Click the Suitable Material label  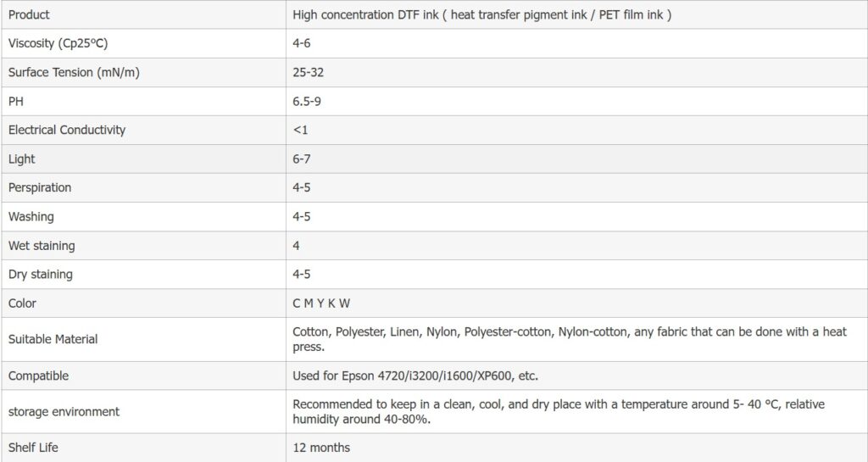point(53,339)
